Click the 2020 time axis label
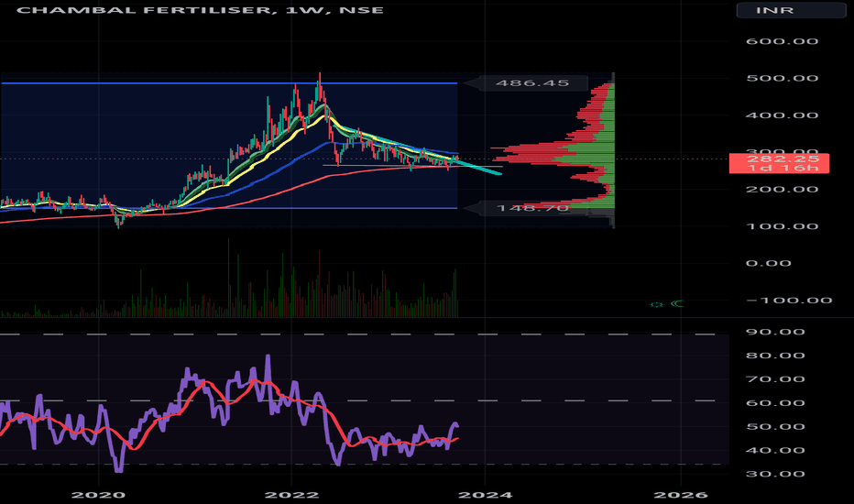Viewport: 854px width, 504px height. [99, 495]
